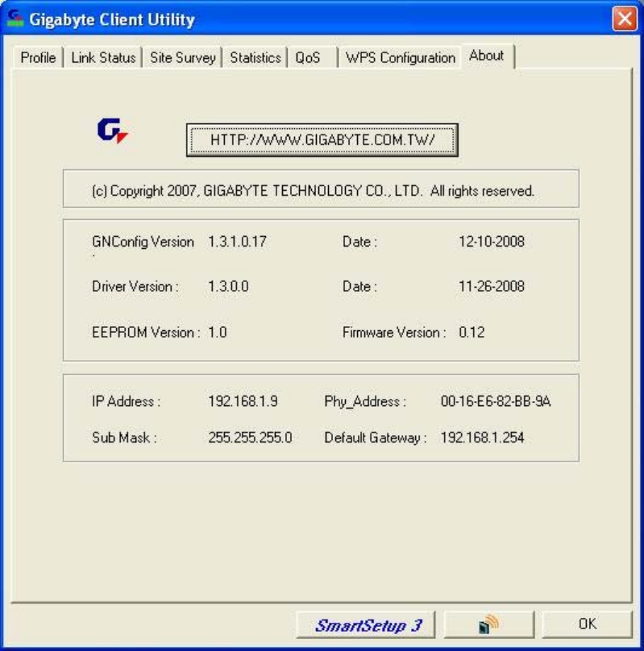Screen dimensions: 644x651
Task: View the Statistics tab
Action: (256, 57)
